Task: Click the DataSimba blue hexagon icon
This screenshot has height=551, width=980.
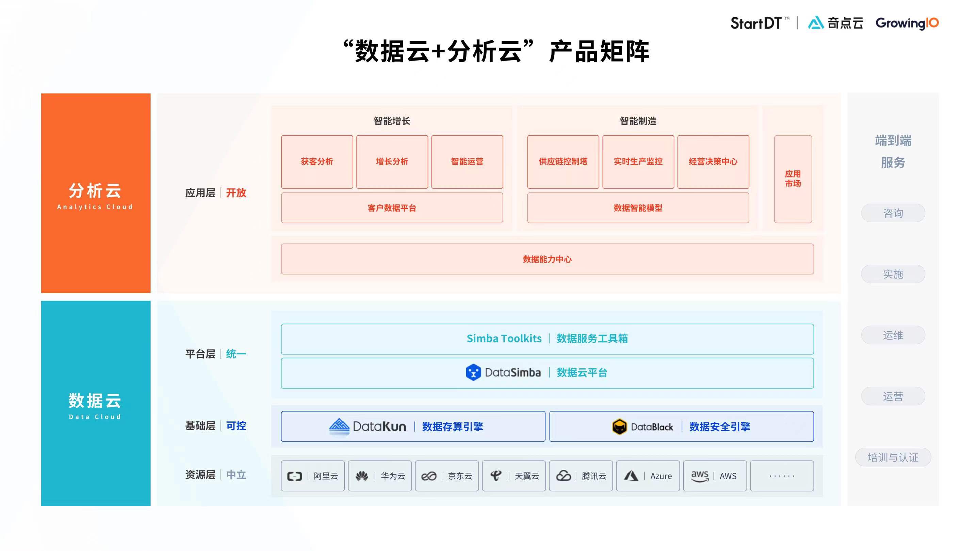Action: 473,372
